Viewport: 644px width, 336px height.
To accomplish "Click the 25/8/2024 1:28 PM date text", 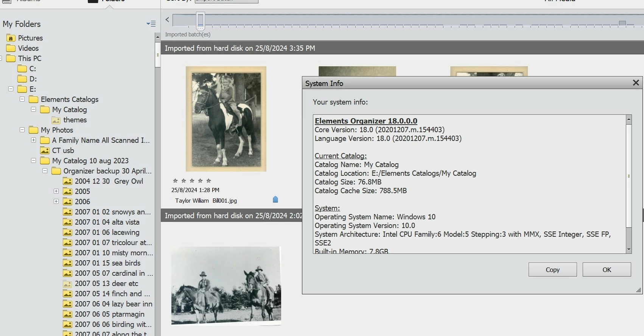I will pos(195,190).
